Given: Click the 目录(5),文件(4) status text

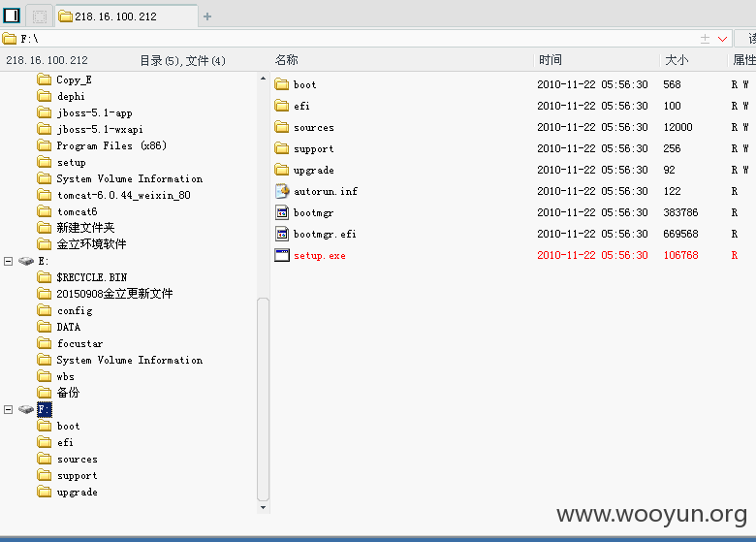Looking at the screenshot, I should point(183,61).
